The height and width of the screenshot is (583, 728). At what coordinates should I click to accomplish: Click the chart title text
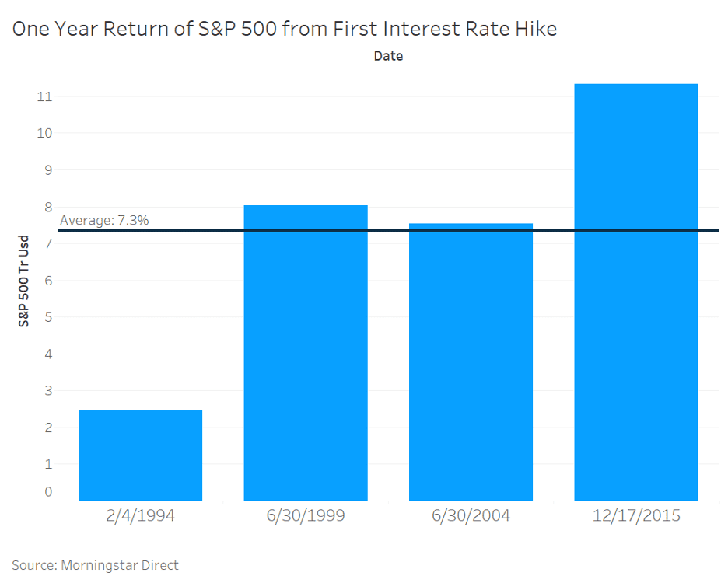(285, 30)
